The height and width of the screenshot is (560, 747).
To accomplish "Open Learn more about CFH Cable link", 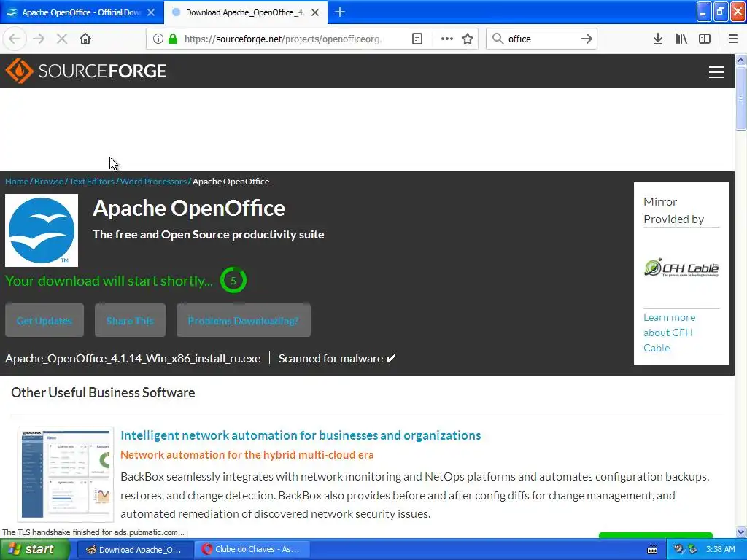I will click(x=670, y=332).
